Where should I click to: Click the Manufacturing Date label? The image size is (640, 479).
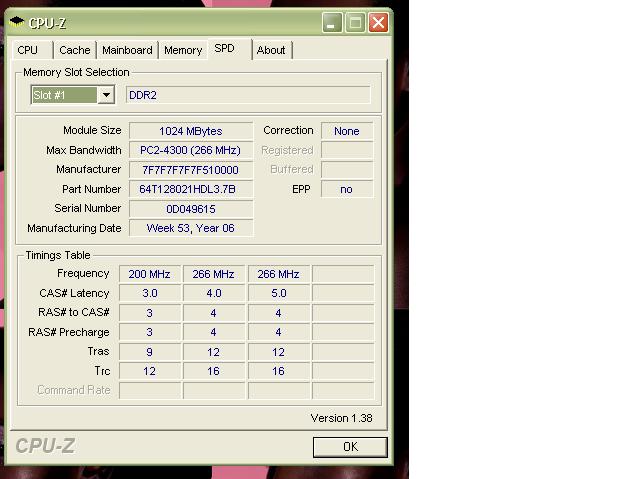coord(74,228)
